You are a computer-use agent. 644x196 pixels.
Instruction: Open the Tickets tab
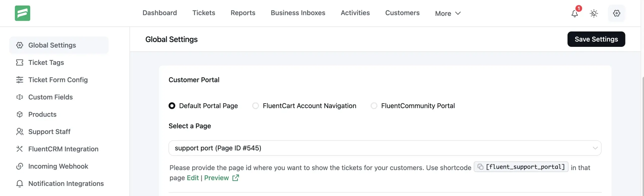click(x=204, y=13)
